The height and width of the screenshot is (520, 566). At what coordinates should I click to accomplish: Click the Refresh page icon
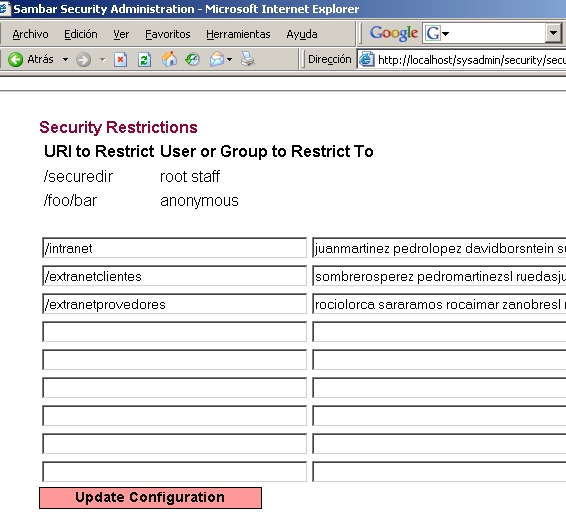(x=144, y=60)
